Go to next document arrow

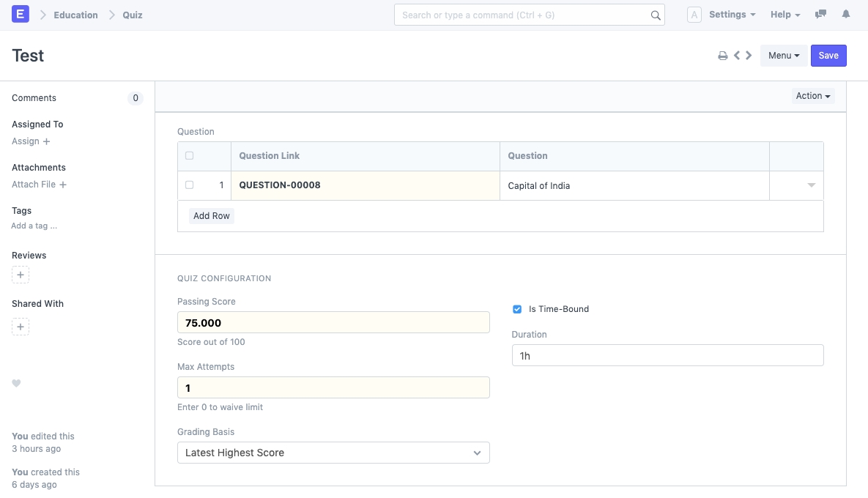coord(749,56)
